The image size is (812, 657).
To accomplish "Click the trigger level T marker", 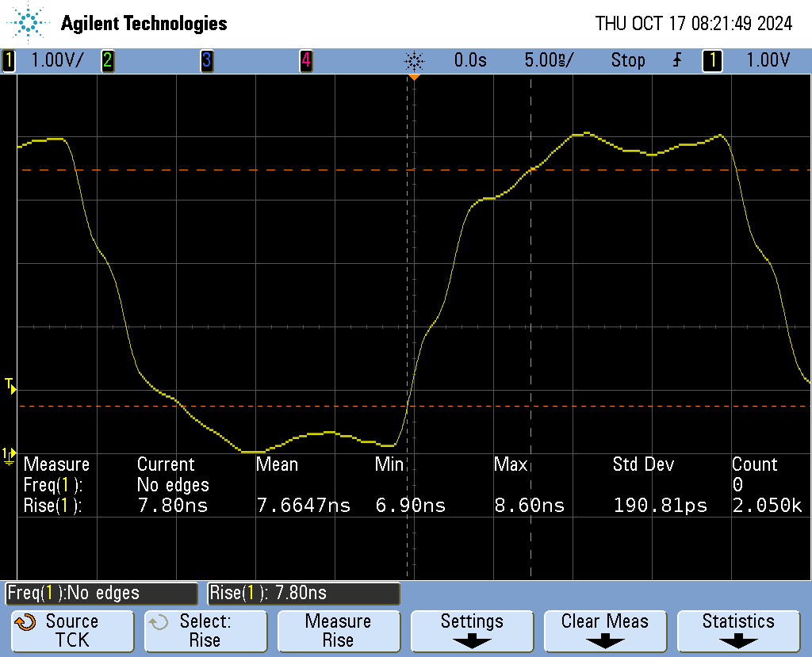I will 9,386.
